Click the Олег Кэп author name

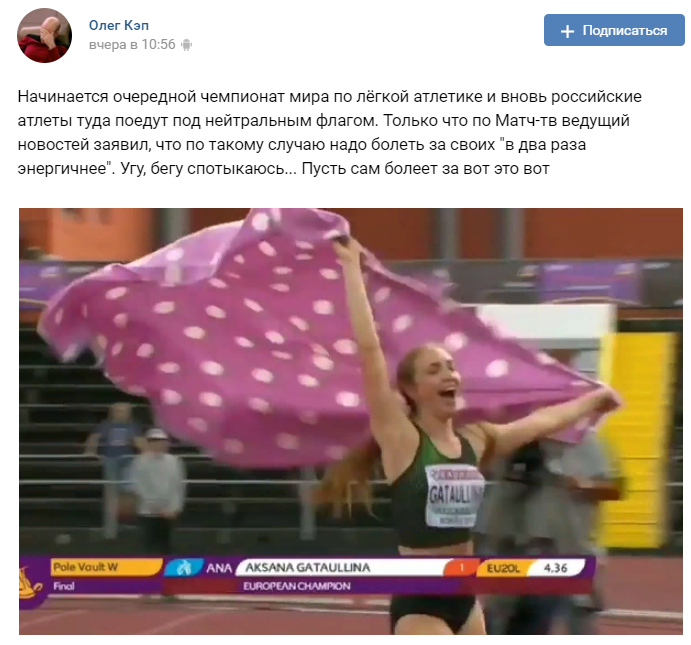119,25
